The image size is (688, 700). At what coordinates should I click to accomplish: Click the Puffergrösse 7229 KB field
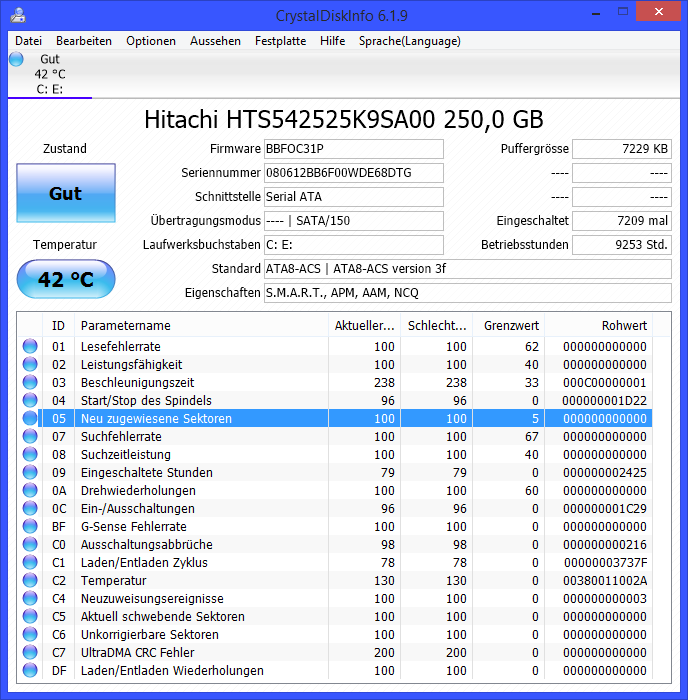pos(622,149)
